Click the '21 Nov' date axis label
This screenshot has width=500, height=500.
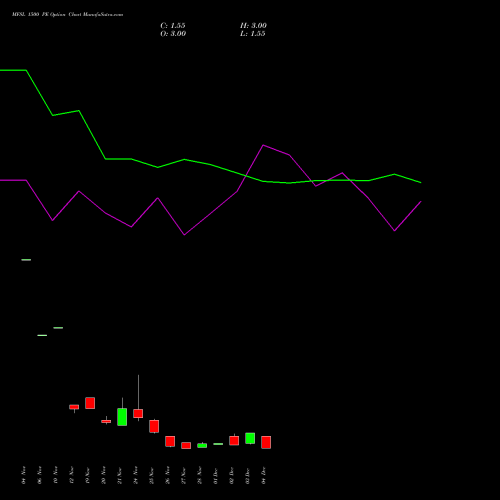[x=120, y=475]
